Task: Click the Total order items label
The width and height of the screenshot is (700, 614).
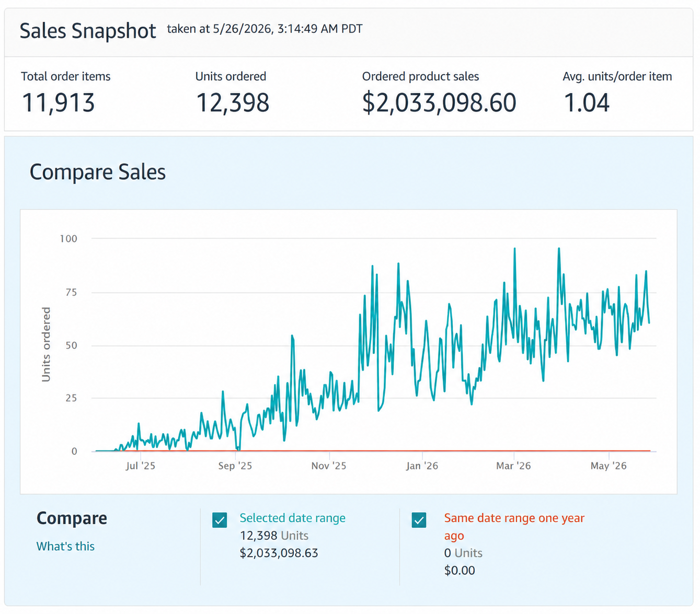Action: coord(66,76)
